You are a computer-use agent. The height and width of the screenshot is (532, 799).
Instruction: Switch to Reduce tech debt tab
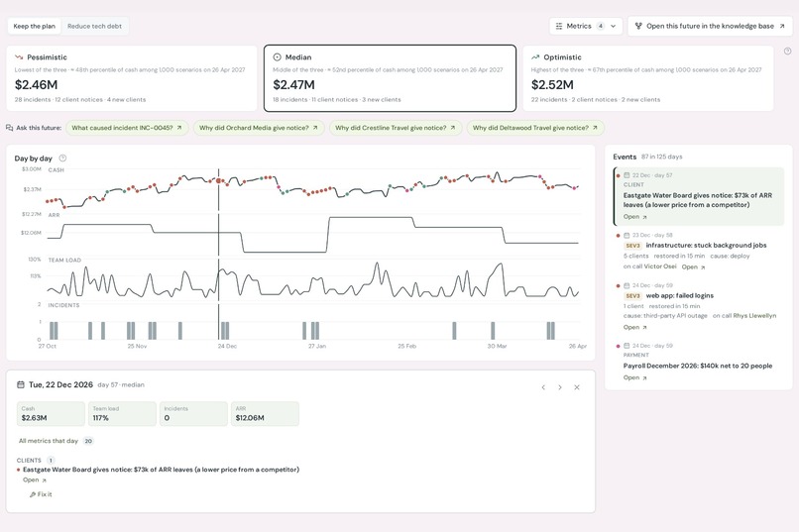pos(94,26)
